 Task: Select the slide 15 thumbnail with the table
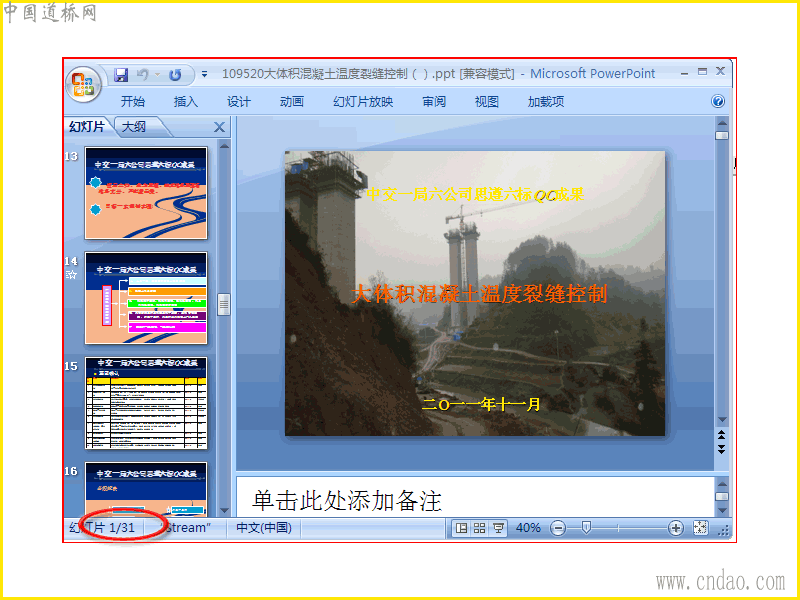click(146, 403)
